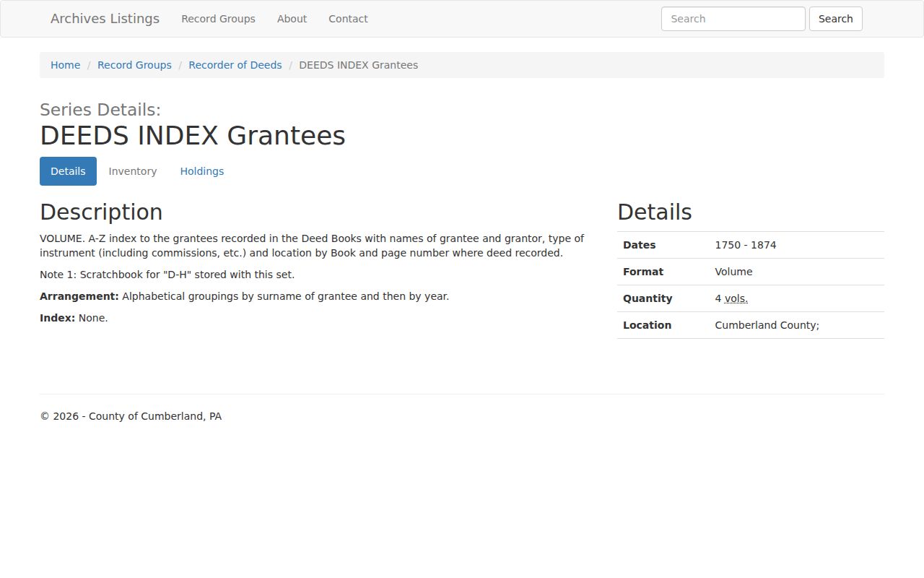This screenshot has width=924, height=578.
Task: Open the Contact page
Action: (x=348, y=19)
